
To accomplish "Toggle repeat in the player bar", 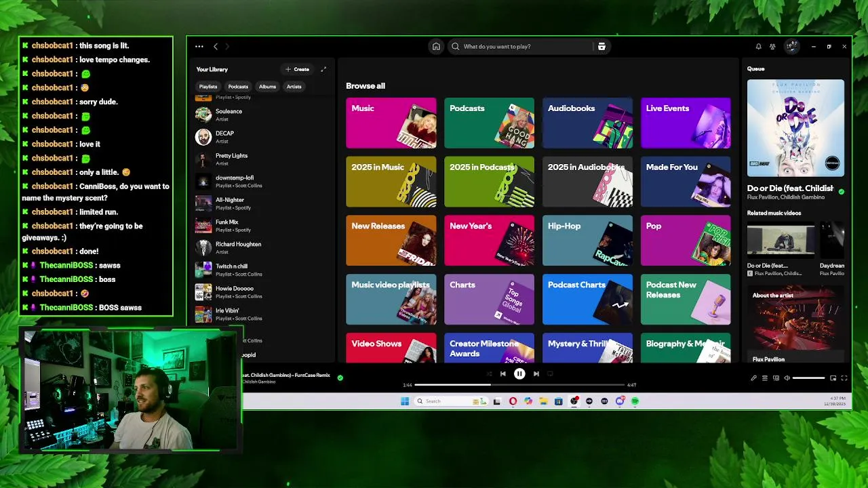I will tap(550, 373).
